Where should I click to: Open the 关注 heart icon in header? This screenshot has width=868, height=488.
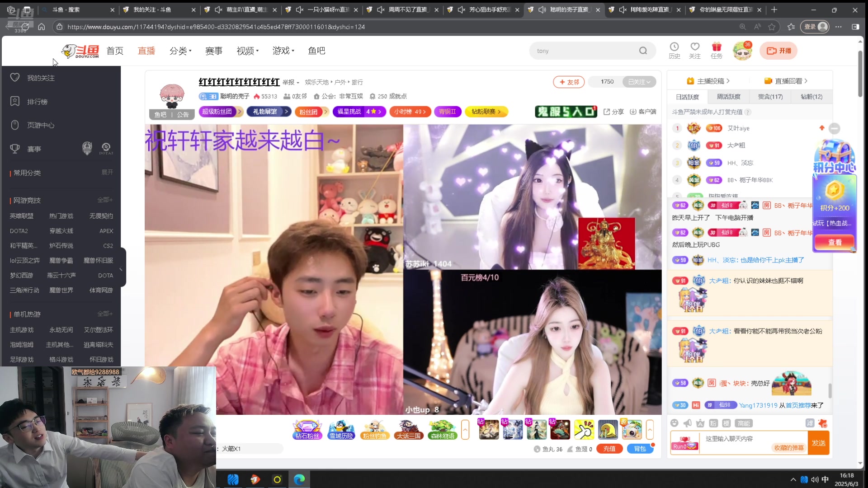[x=695, y=51]
